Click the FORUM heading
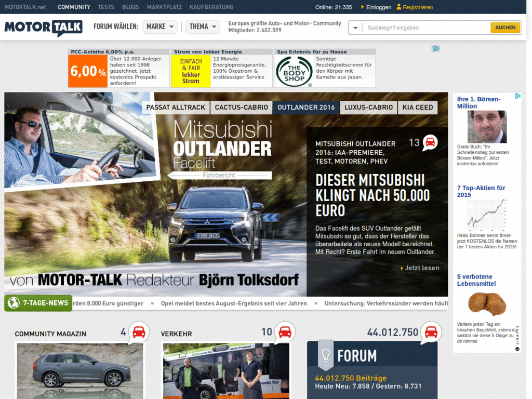 (356, 356)
